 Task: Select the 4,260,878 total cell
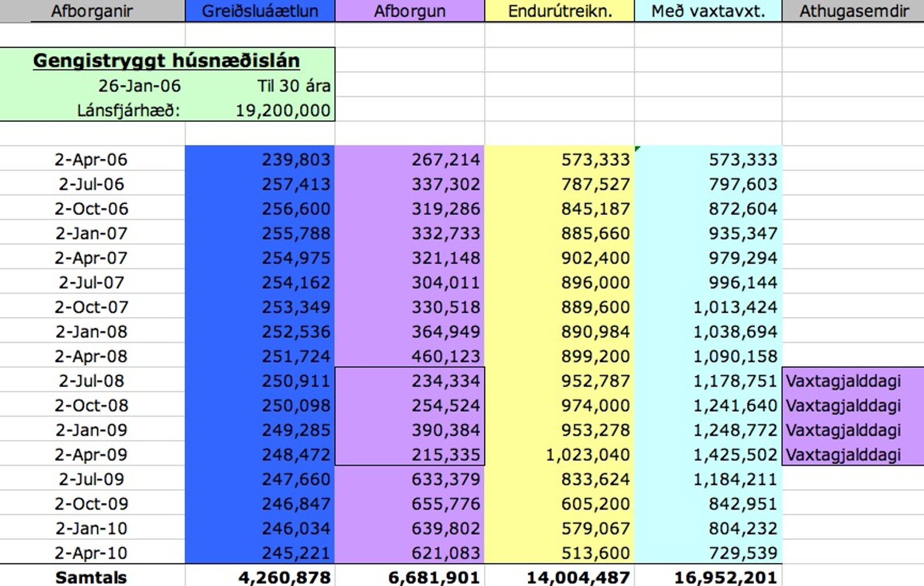pos(260,576)
